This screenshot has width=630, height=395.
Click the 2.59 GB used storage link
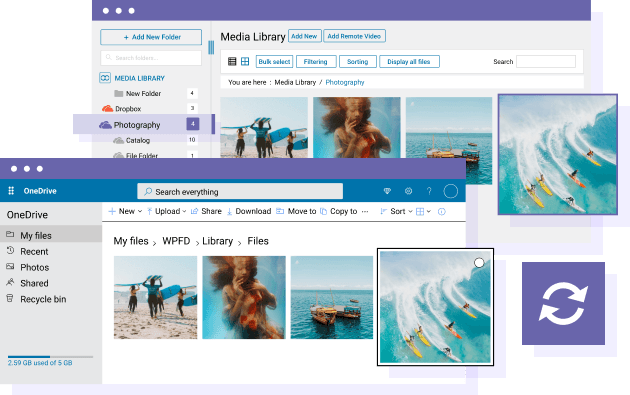[x=40, y=363]
